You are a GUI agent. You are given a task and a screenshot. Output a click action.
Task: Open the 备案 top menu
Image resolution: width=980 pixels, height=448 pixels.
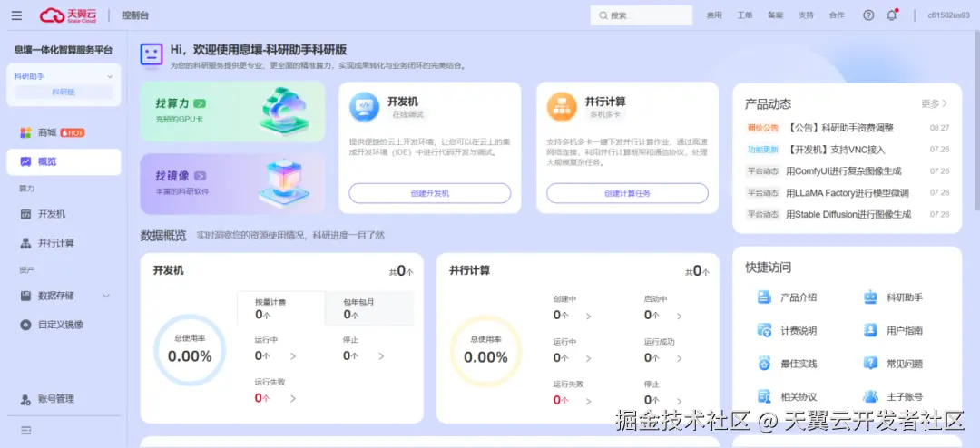pos(775,15)
